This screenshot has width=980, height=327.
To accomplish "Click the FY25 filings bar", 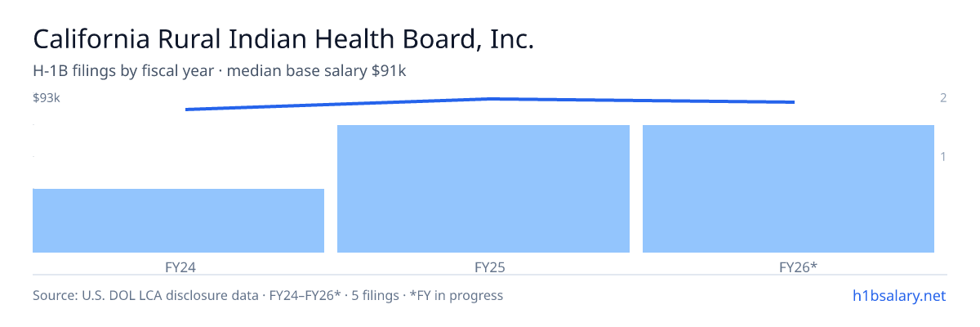I will [x=483, y=189].
